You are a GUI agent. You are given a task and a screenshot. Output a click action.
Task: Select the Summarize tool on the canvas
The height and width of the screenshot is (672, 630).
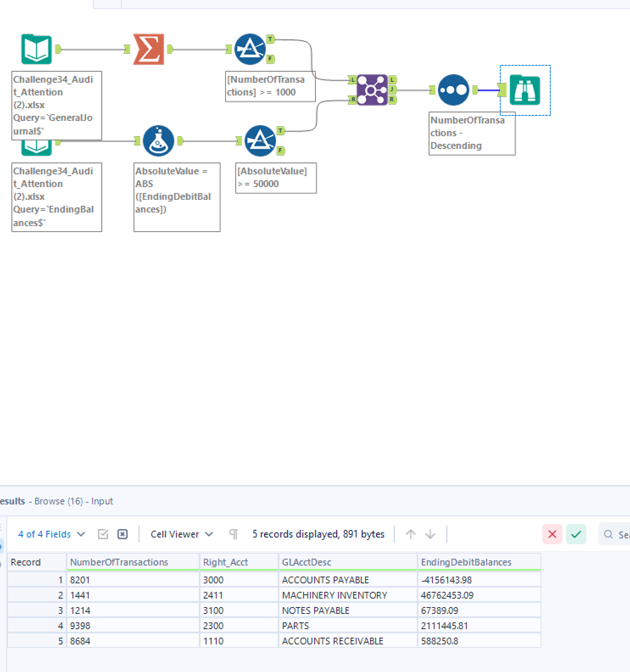[x=148, y=49]
